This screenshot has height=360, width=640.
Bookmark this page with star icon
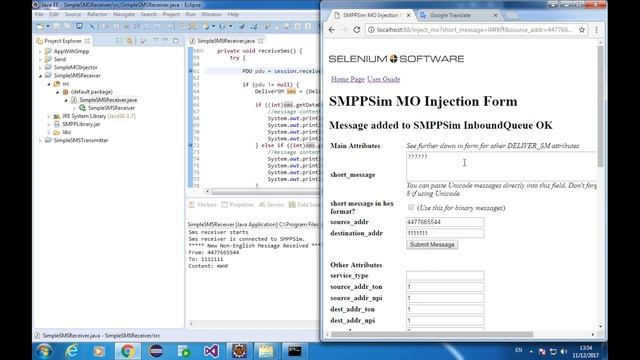point(582,30)
